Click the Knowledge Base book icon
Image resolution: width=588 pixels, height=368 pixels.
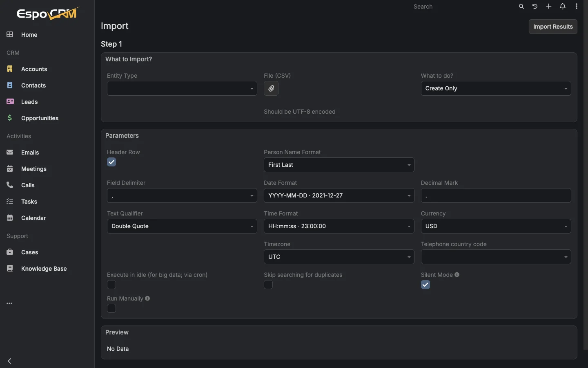(x=10, y=269)
